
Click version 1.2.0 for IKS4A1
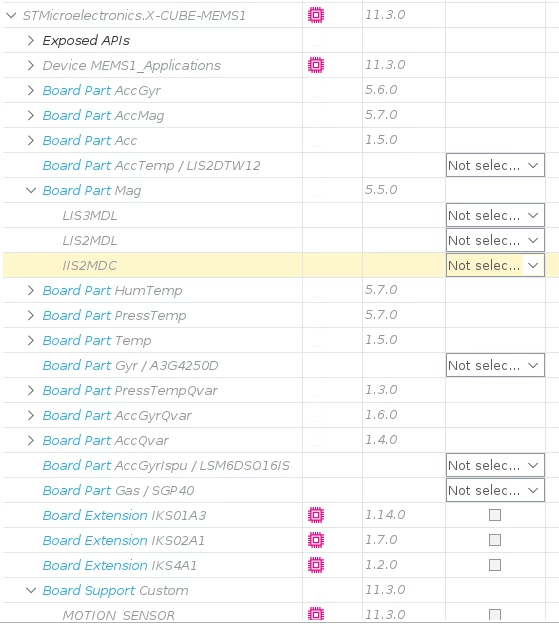(x=381, y=565)
